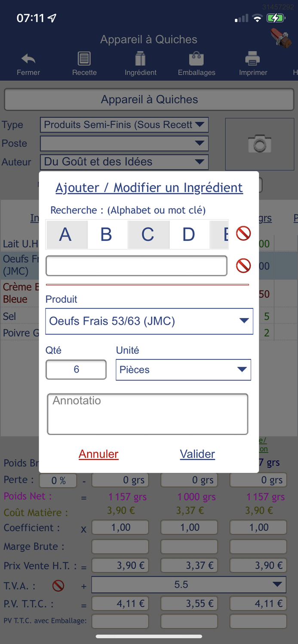Clear the search with the red prohibition icon

[243, 266]
